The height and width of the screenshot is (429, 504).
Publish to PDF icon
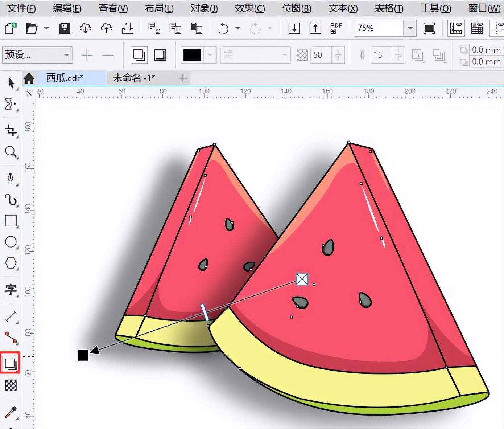point(336,28)
